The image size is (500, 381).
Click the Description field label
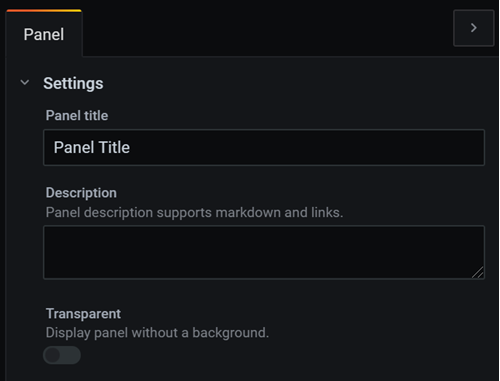coord(81,193)
